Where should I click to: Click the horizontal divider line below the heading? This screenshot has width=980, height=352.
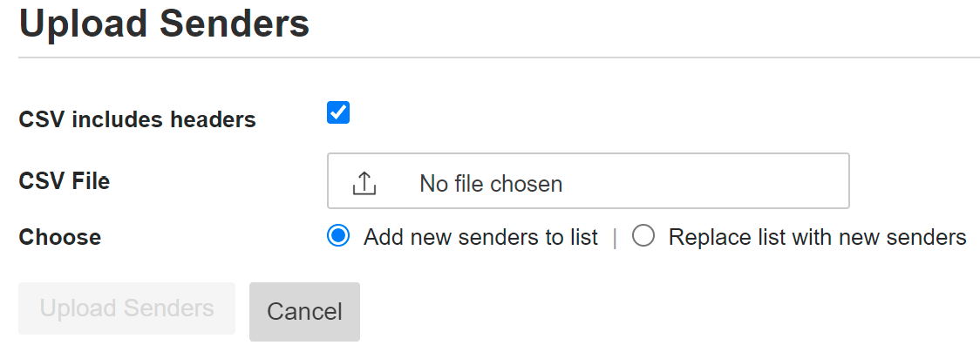point(499,58)
